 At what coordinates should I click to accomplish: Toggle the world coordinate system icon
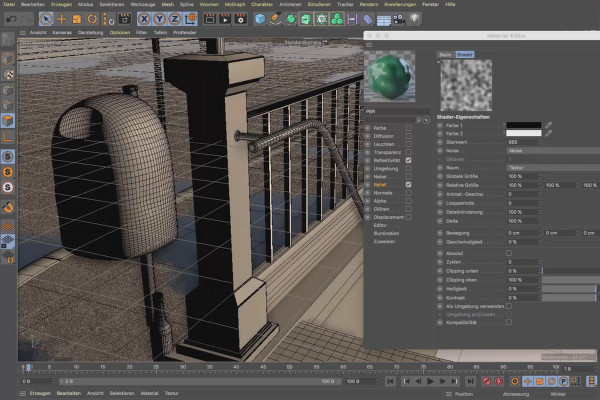coord(190,19)
